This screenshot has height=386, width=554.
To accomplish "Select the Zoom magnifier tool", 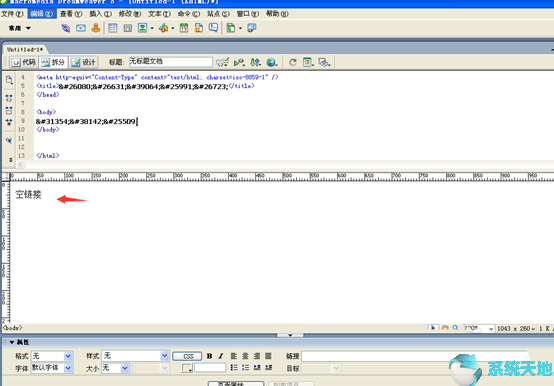I will coord(455,328).
